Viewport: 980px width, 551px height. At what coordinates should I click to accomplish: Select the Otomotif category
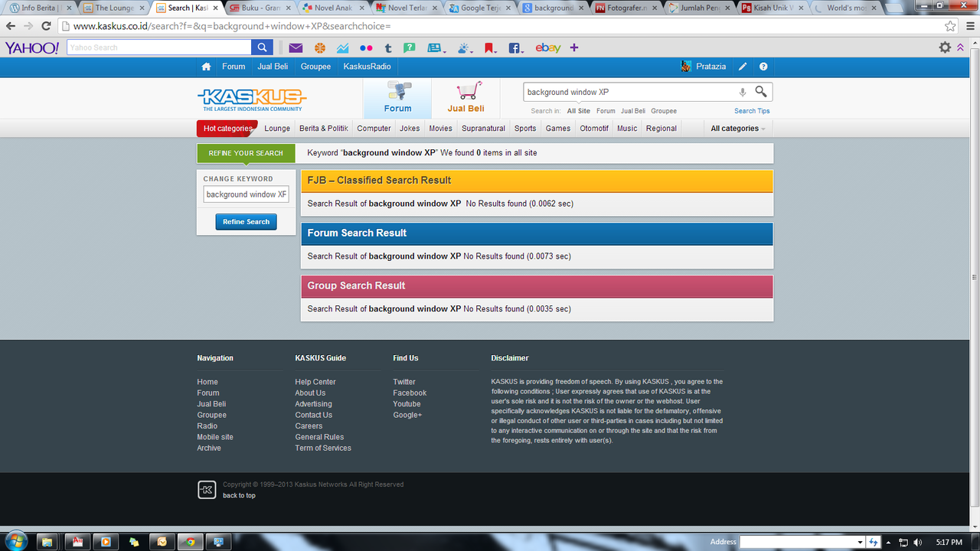tap(594, 129)
